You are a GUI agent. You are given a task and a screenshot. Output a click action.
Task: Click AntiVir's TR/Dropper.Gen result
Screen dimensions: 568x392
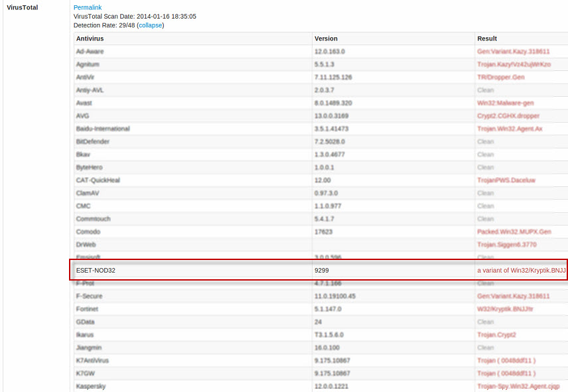(500, 77)
